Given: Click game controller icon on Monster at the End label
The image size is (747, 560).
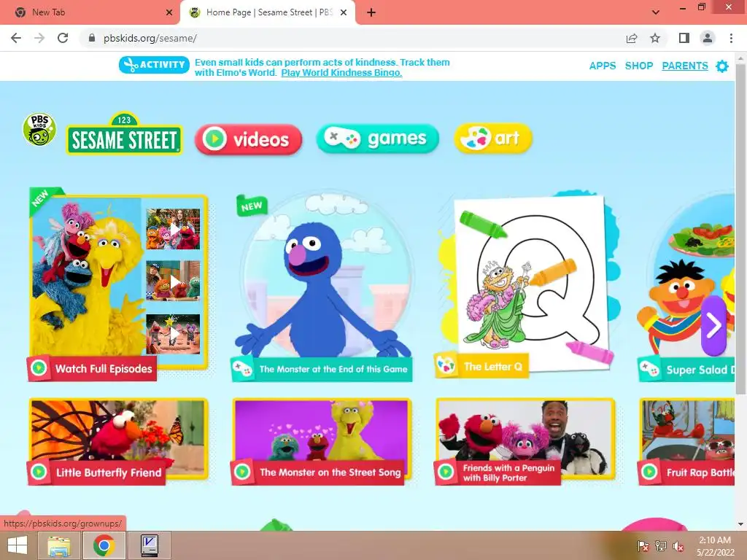Looking at the screenshot, I should click(x=242, y=368).
